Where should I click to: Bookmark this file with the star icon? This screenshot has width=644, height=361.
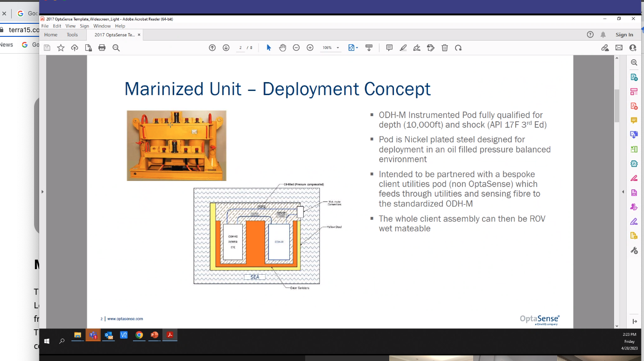click(61, 48)
